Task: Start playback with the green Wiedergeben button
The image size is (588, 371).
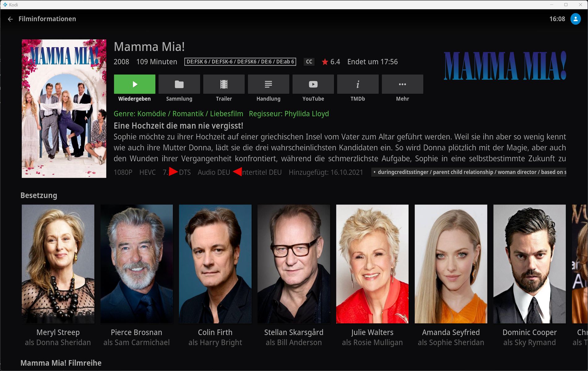Action: [135, 84]
